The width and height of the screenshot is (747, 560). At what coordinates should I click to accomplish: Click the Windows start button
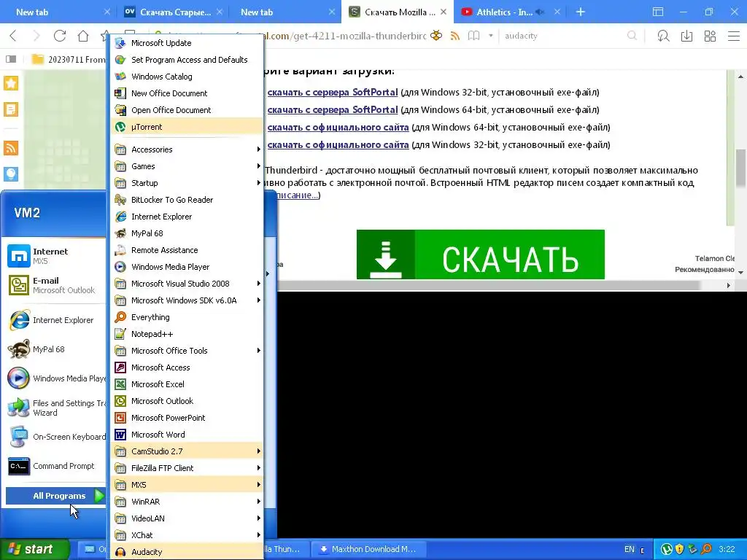pyautogui.click(x=34, y=549)
